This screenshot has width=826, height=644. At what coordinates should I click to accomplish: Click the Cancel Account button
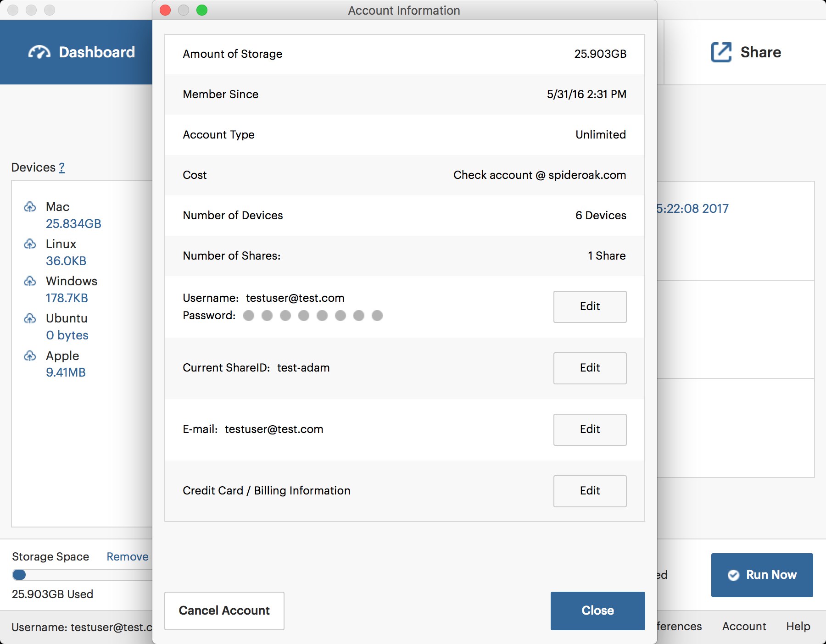coord(224,611)
